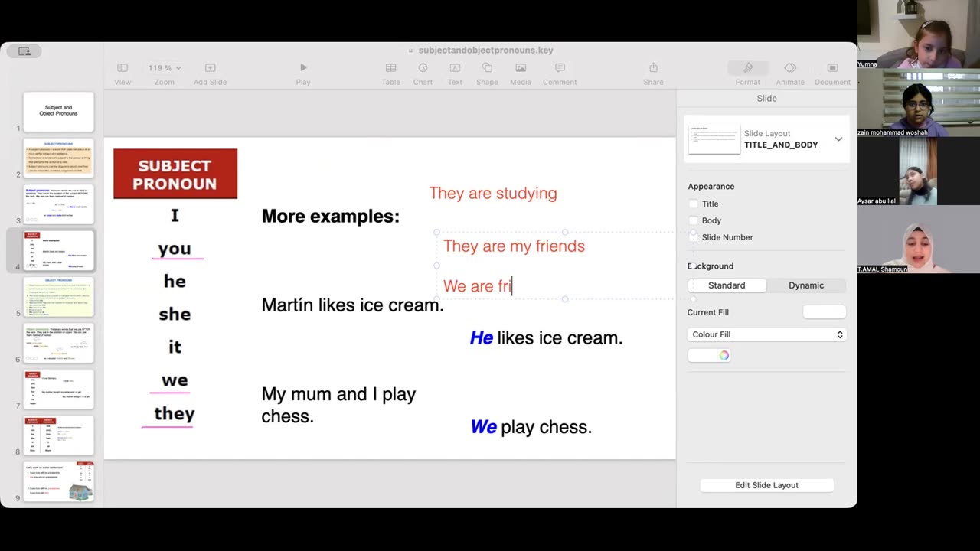Expand the Slide Layout TITLE_AND_BODY chooser
The width and height of the screenshot is (980, 551).
pyautogui.click(x=838, y=139)
